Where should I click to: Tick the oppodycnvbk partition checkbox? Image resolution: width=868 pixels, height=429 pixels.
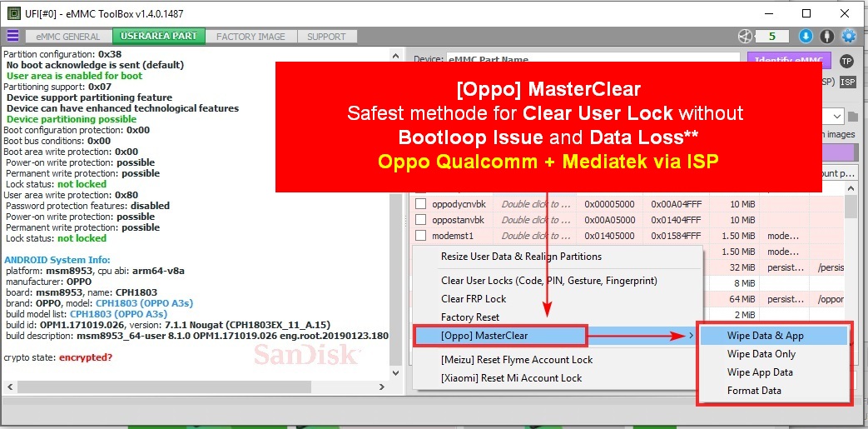(x=421, y=204)
